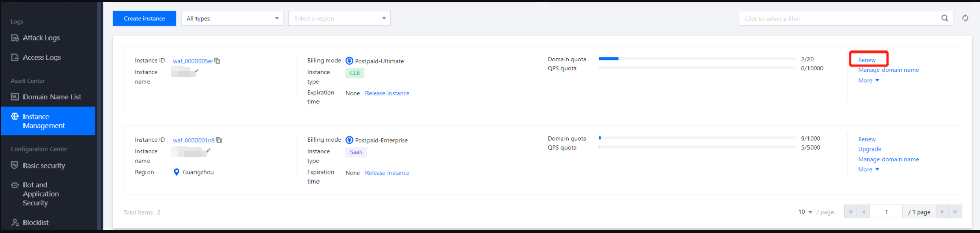980x233 pixels.
Task: Open the Select a region dropdown
Action: (x=339, y=19)
